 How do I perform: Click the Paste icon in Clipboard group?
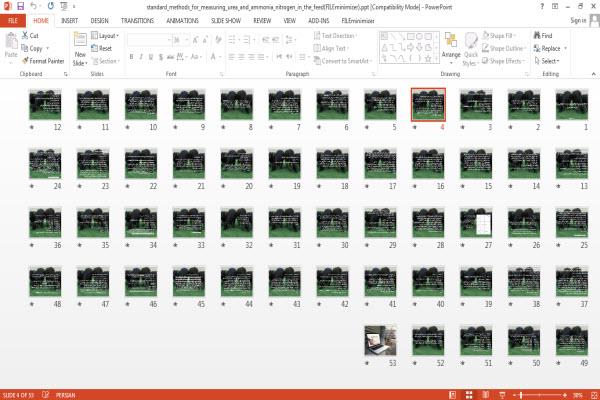(x=11, y=41)
